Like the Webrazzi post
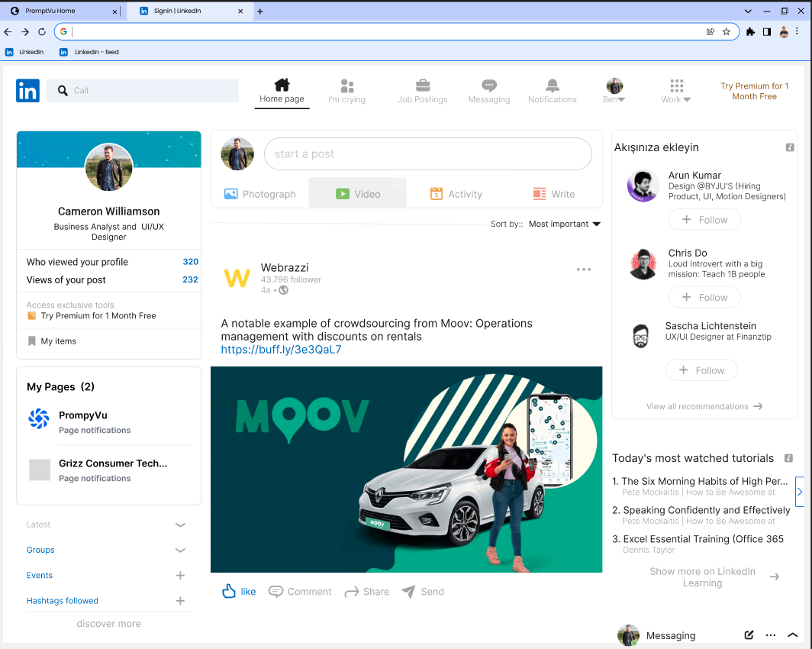Image resolution: width=812 pixels, height=649 pixels. (x=239, y=592)
